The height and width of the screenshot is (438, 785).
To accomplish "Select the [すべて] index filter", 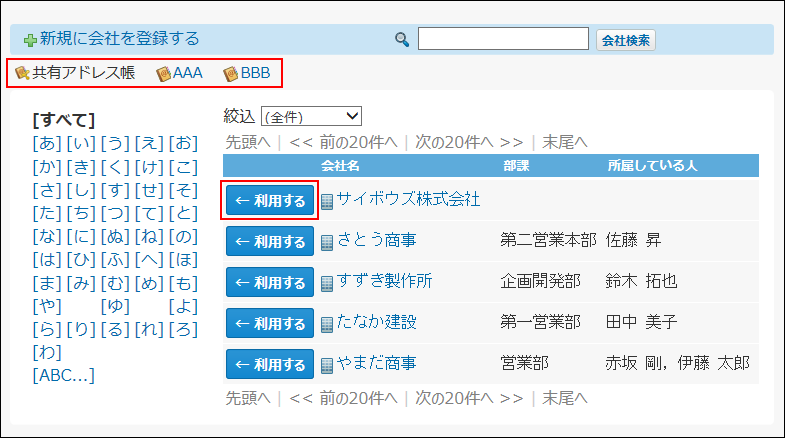I will pyautogui.click(x=64, y=120).
